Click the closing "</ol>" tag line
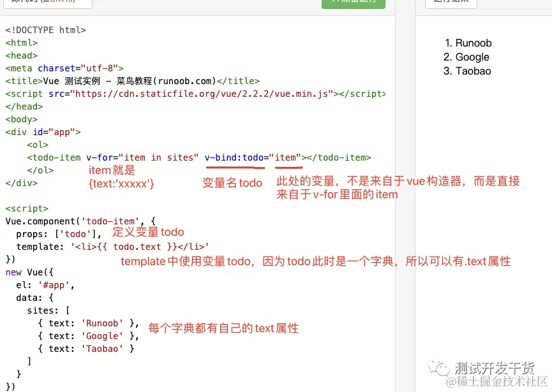Screen dimensions: 552x392 (x=40, y=170)
